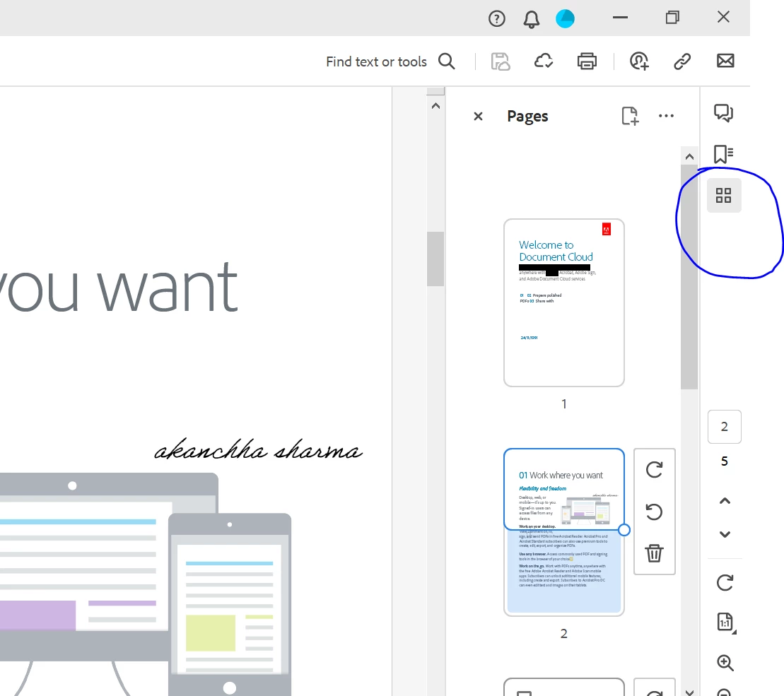Click the Pages panel title
The height and width of the screenshot is (696, 784).
pyautogui.click(x=527, y=117)
